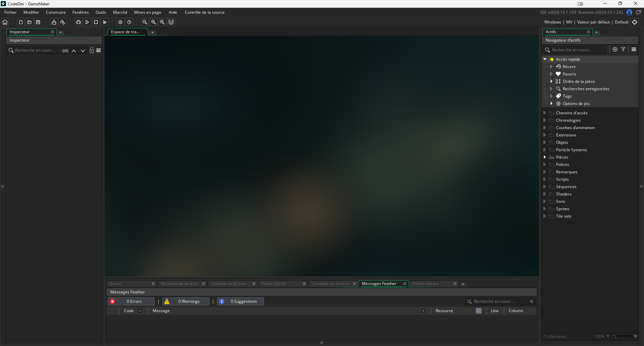
Task: Zoom in with magnifier plus icon
Action: click(162, 22)
